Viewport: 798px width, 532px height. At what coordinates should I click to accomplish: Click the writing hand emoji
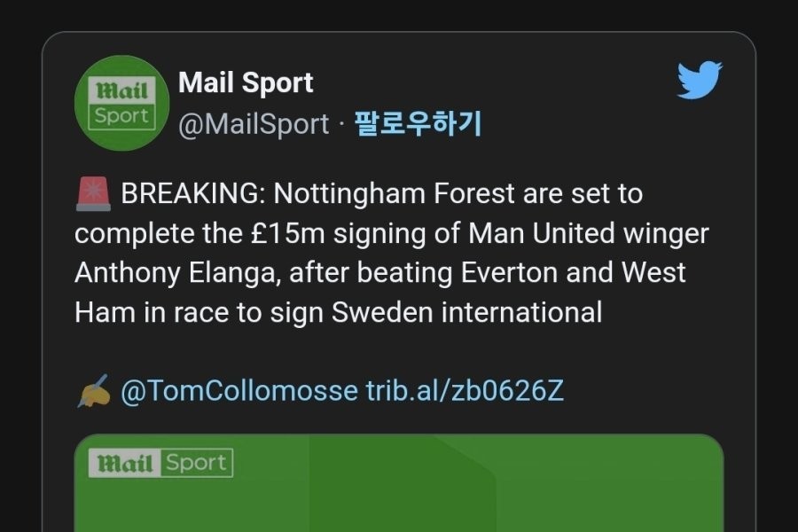pyautogui.click(x=93, y=390)
